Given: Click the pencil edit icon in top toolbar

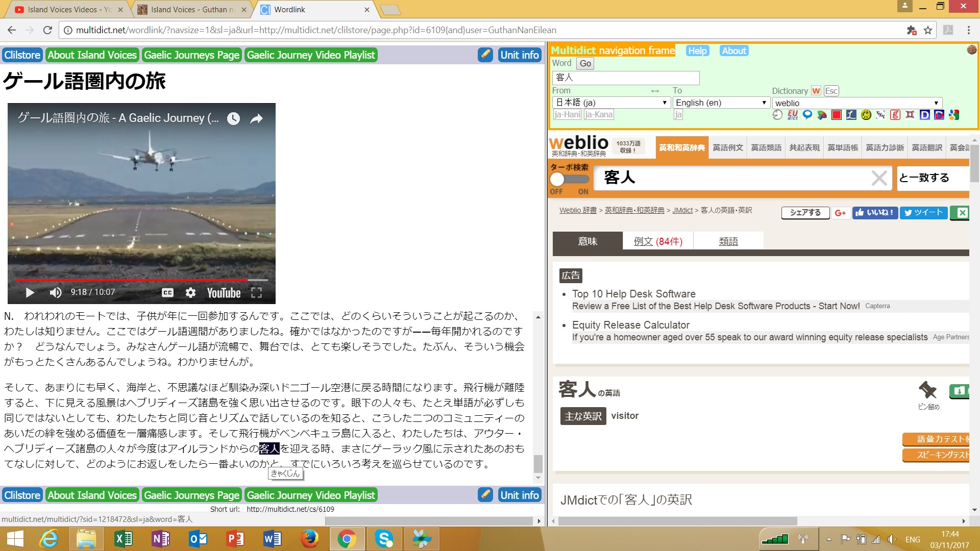Looking at the screenshot, I should click(x=485, y=55).
